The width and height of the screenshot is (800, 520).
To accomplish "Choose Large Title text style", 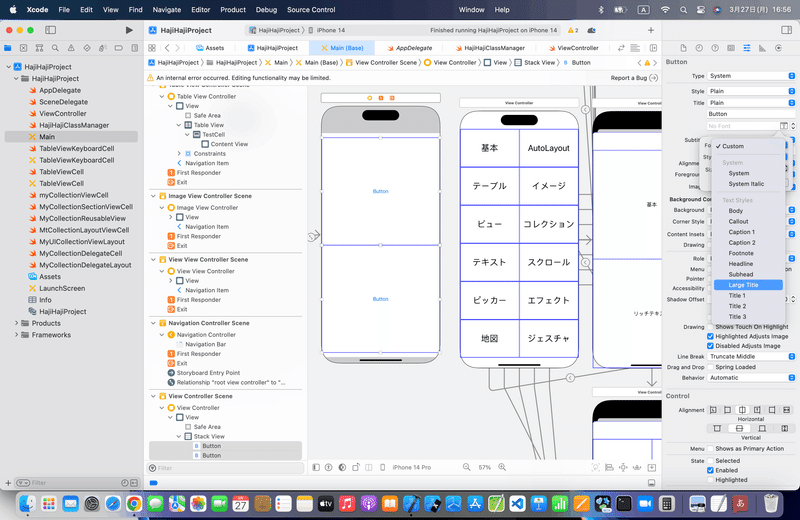I will 748,285.
